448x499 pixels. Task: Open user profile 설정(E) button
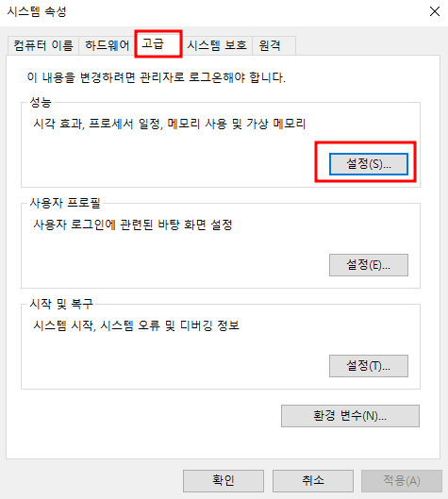pos(369,265)
